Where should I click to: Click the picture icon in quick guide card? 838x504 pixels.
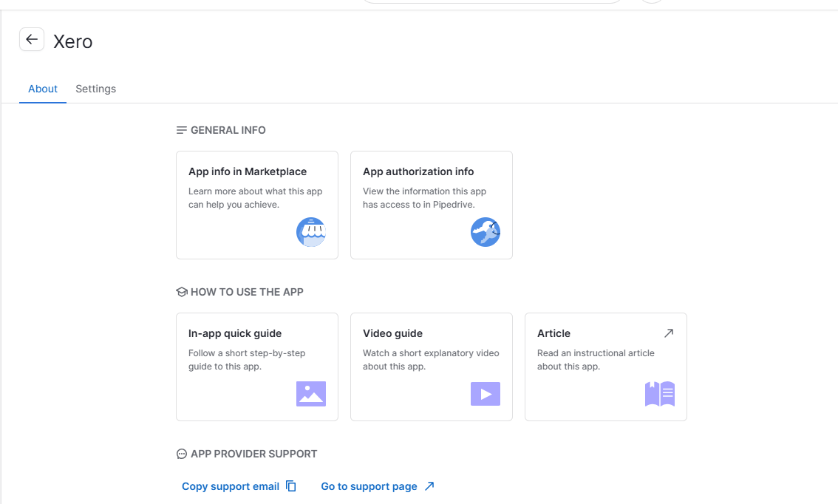click(x=311, y=394)
